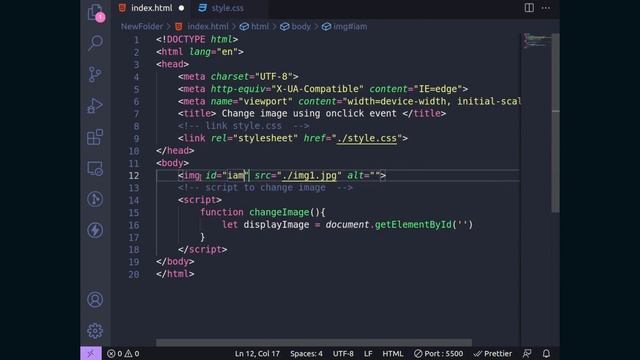Open the lightning bolt extension icon

click(95, 230)
